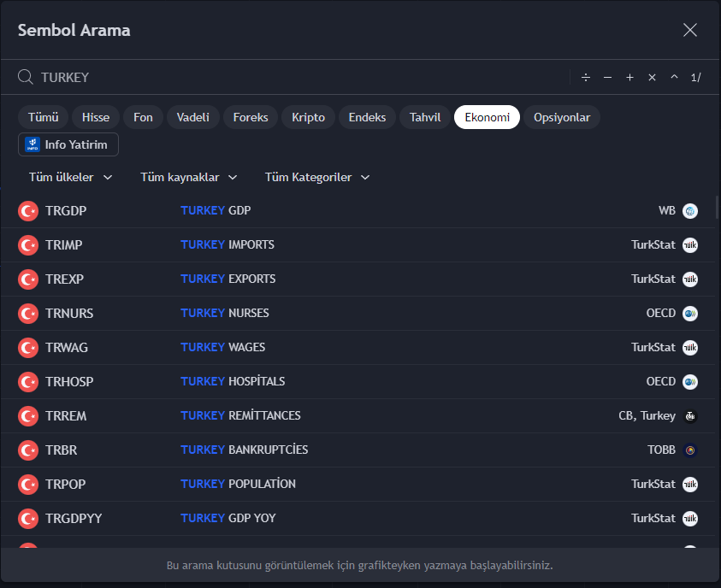This screenshot has height=588, width=721.
Task: Click Turkey flag icon beside TRGDPYY
Action: coord(28,519)
